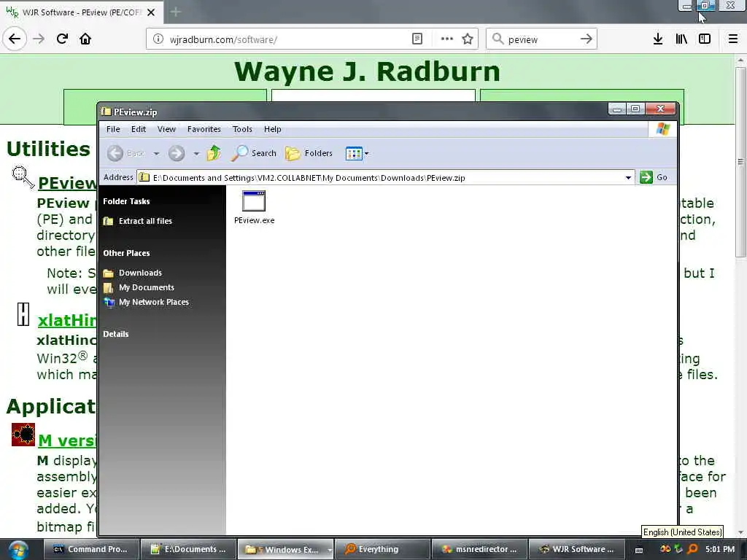Viewport: 747px width, 560px height.
Task: Open the Tools menu in PEview.zip window
Action: [242, 129]
